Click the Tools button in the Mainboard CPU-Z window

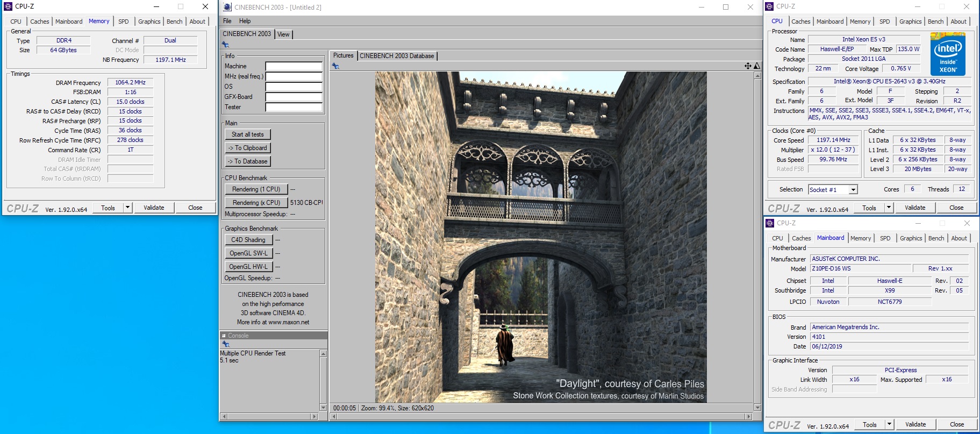click(870, 424)
